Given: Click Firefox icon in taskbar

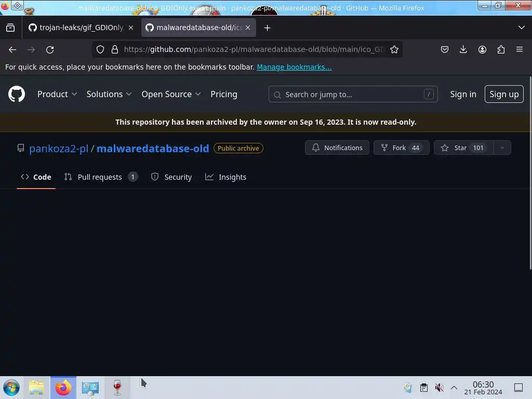Looking at the screenshot, I should point(63,388).
